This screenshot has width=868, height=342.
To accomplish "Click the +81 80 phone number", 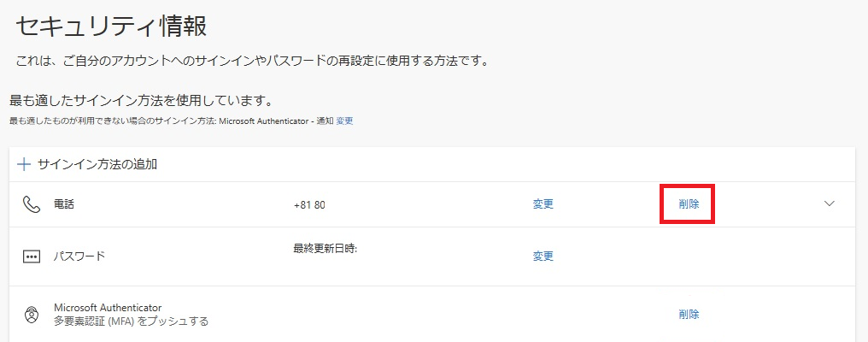I will tap(309, 204).
